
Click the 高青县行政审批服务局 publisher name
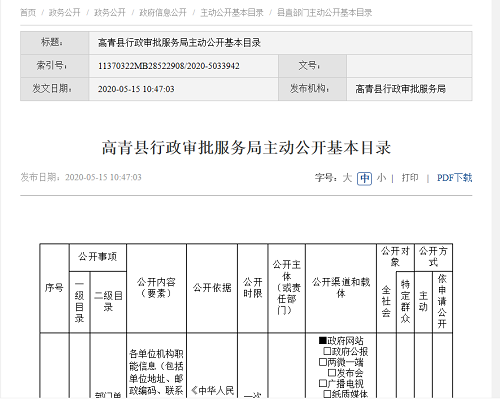pos(400,89)
